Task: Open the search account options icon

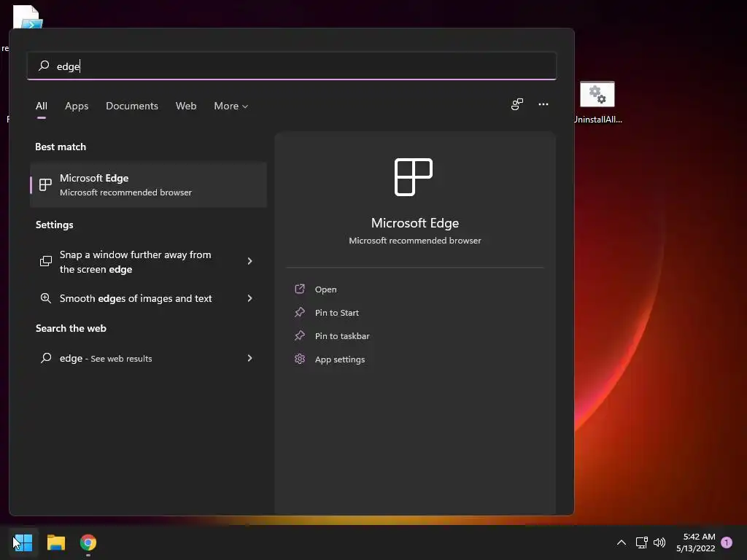Action: pyautogui.click(x=517, y=104)
